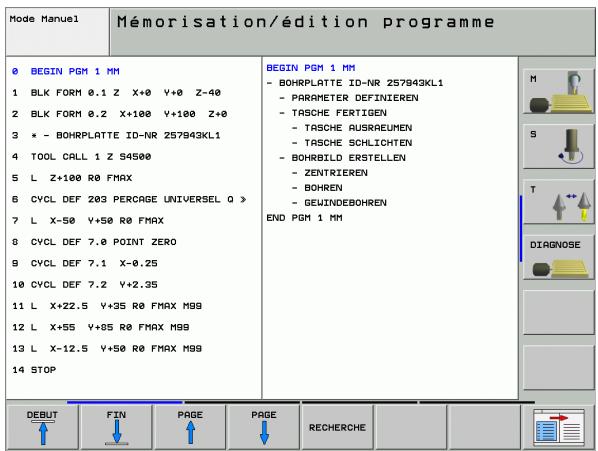Select line 6 CYCL DEF 203 PERCAGE UNIVERSEL

[x=129, y=199]
